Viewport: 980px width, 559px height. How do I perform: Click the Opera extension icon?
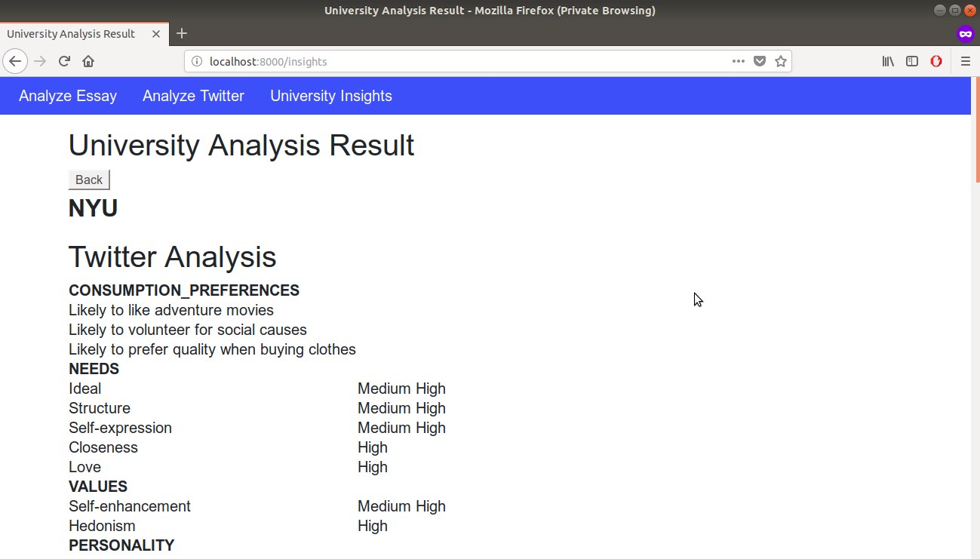click(936, 61)
